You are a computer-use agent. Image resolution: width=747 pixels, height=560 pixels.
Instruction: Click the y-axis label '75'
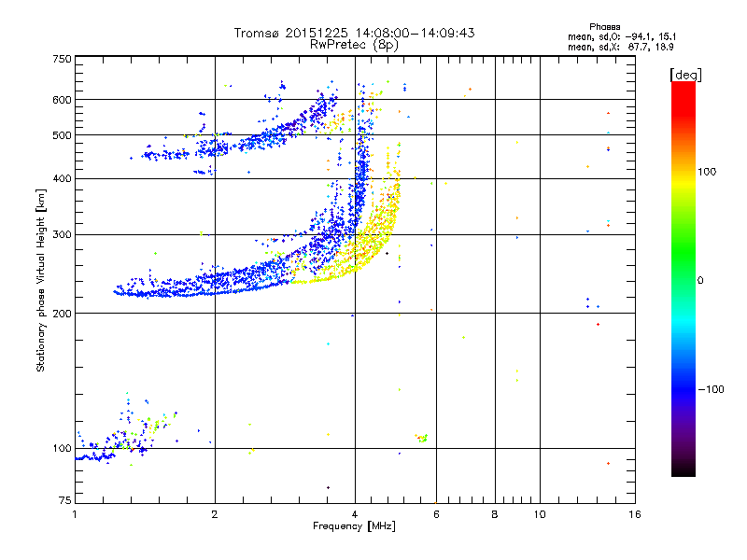65,500
